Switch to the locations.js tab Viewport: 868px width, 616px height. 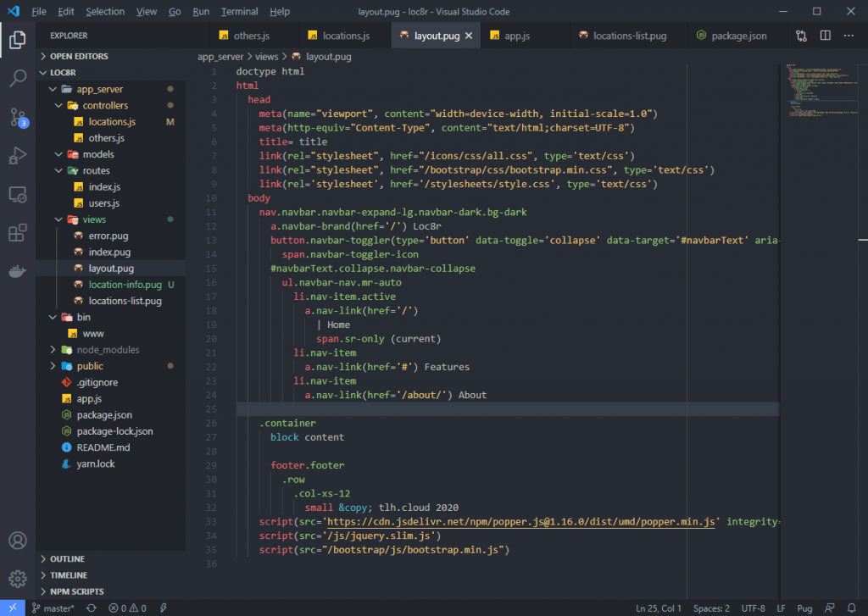[x=344, y=36]
